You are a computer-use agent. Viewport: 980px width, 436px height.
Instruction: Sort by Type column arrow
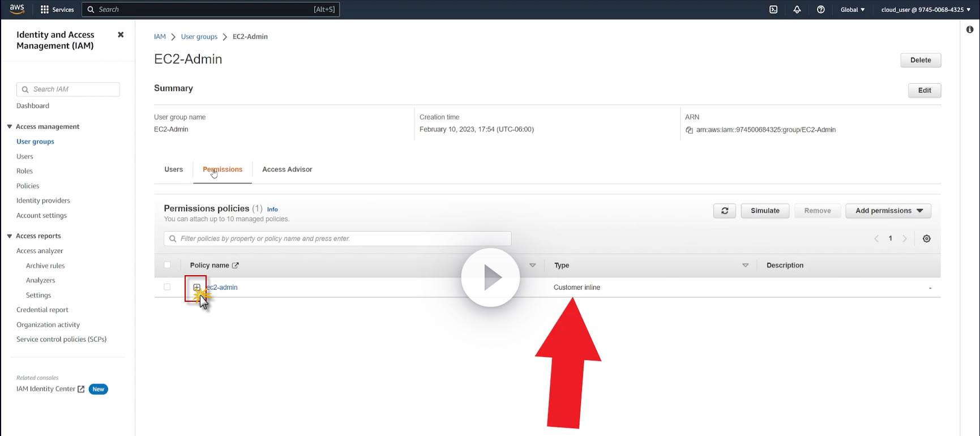point(746,265)
